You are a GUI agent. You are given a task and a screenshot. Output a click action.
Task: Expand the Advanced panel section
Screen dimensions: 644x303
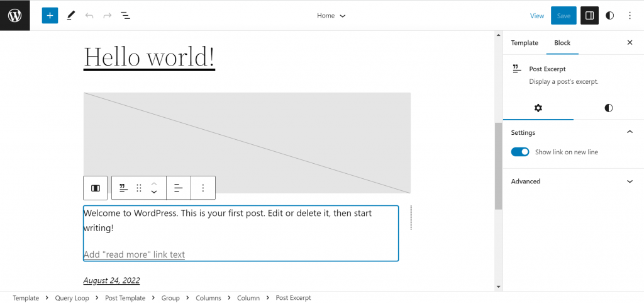click(574, 181)
